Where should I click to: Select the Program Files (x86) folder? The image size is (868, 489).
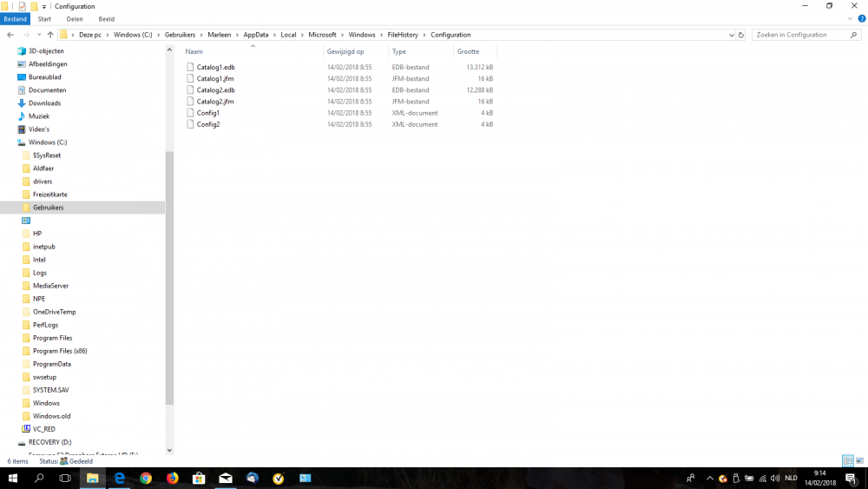pyautogui.click(x=60, y=351)
